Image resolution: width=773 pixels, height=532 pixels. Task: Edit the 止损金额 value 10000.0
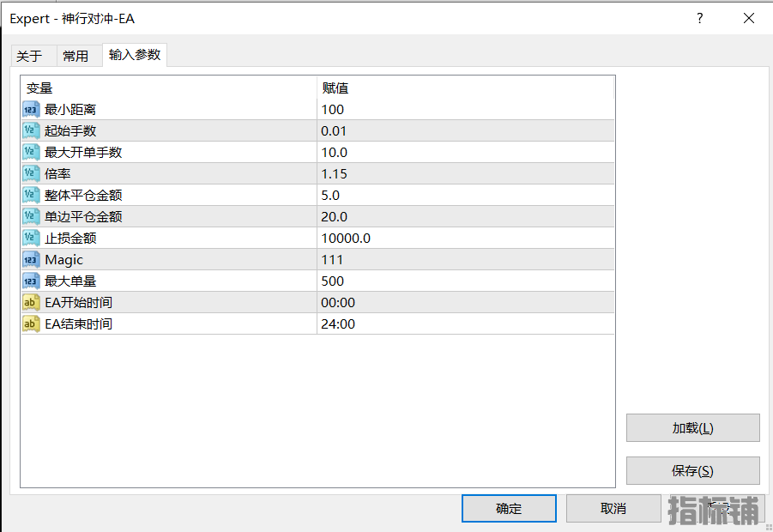tap(465, 239)
